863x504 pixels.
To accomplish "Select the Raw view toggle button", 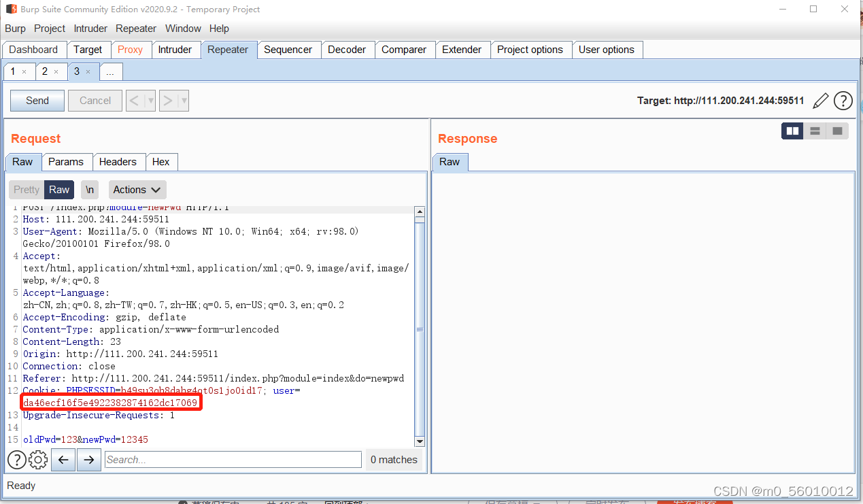I will click(59, 190).
